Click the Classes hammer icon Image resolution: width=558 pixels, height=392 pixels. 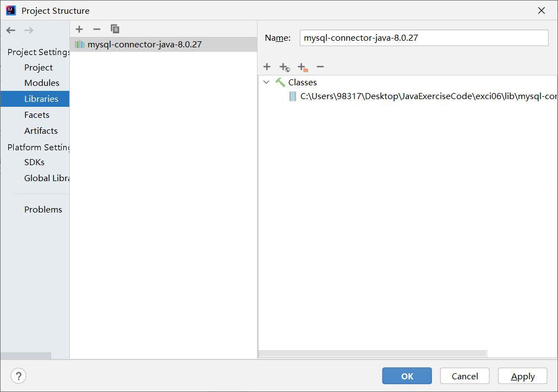(281, 82)
